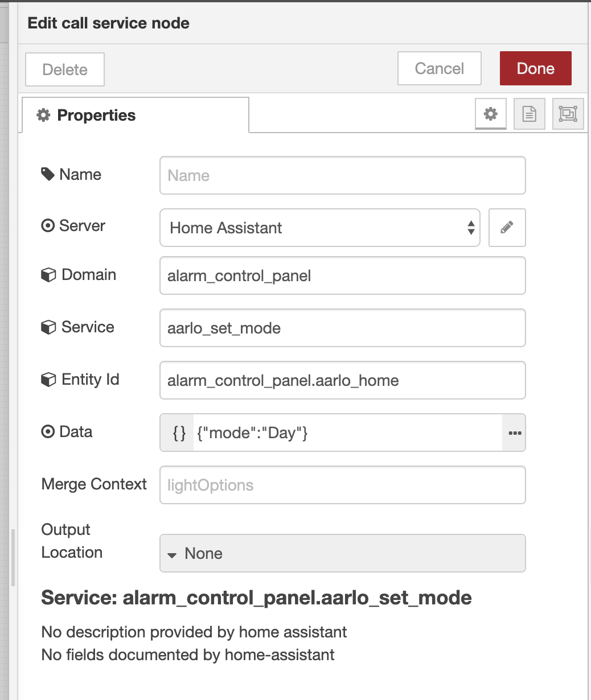591x700 pixels.
Task: Select the Service heading alarm_control_panel.aarlo_set_mode
Action: [x=257, y=598]
